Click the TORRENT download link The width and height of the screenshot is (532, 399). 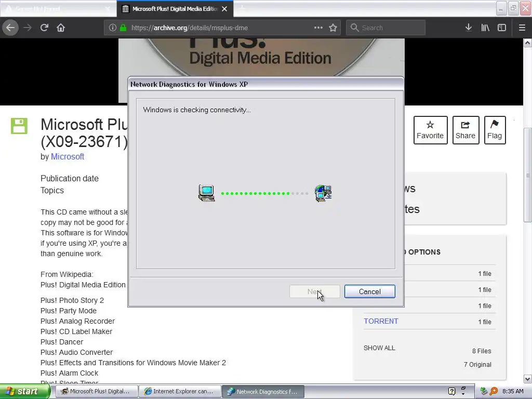[381, 321]
